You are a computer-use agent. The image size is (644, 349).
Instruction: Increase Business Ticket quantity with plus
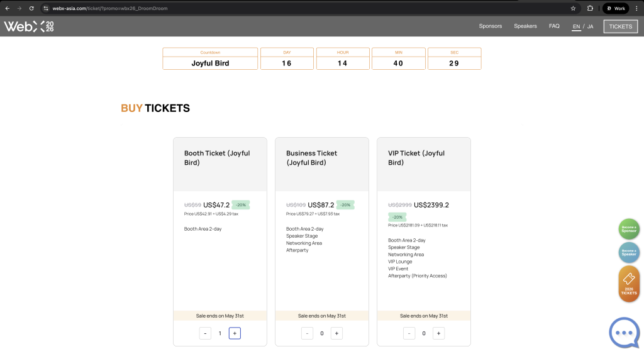click(x=336, y=333)
